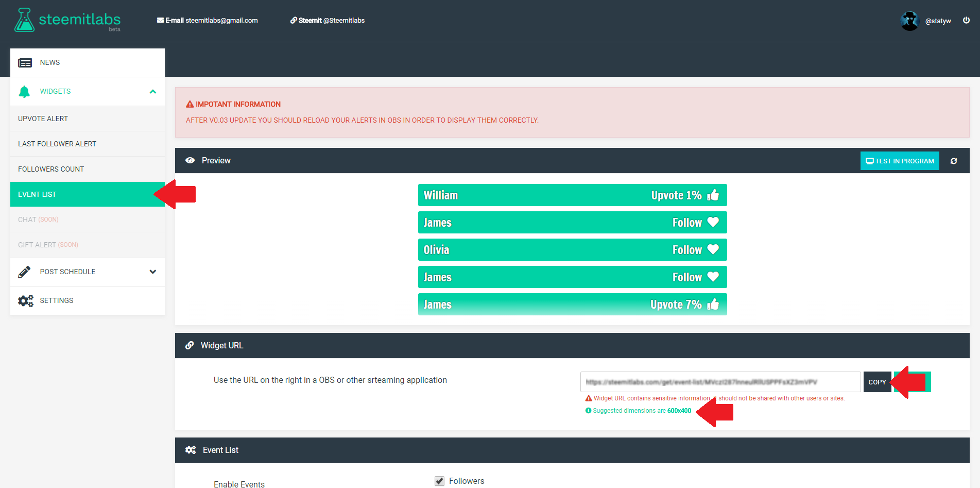
Task: Toggle the Followers checkbox
Action: 439,481
